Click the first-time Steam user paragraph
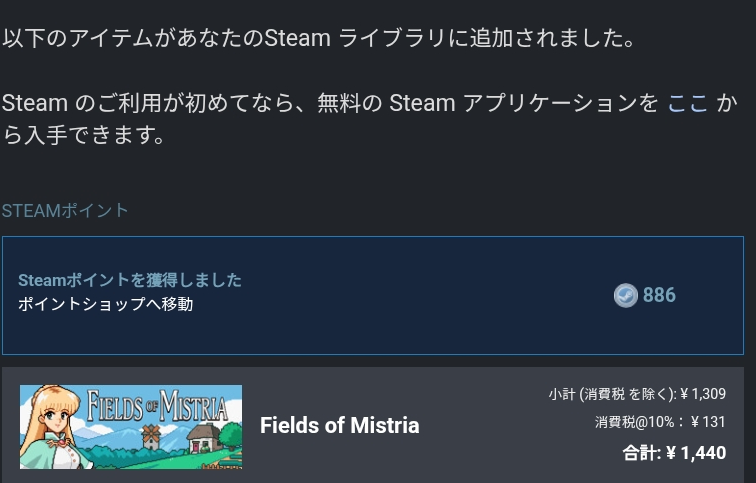Image resolution: width=756 pixels, height=483 pixels. click(370, 119)
